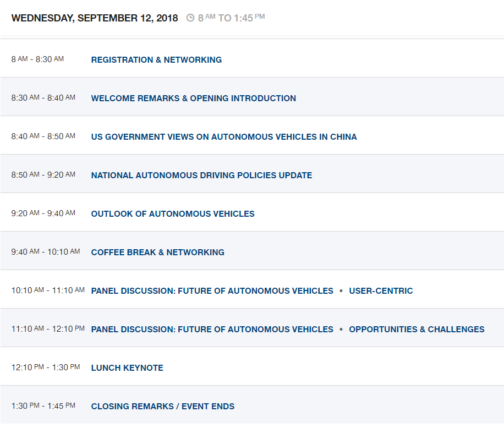The width and height of the screenshot is (504, 428).
Task: Click the clock icon beside the event time
Action: (190, 18)
